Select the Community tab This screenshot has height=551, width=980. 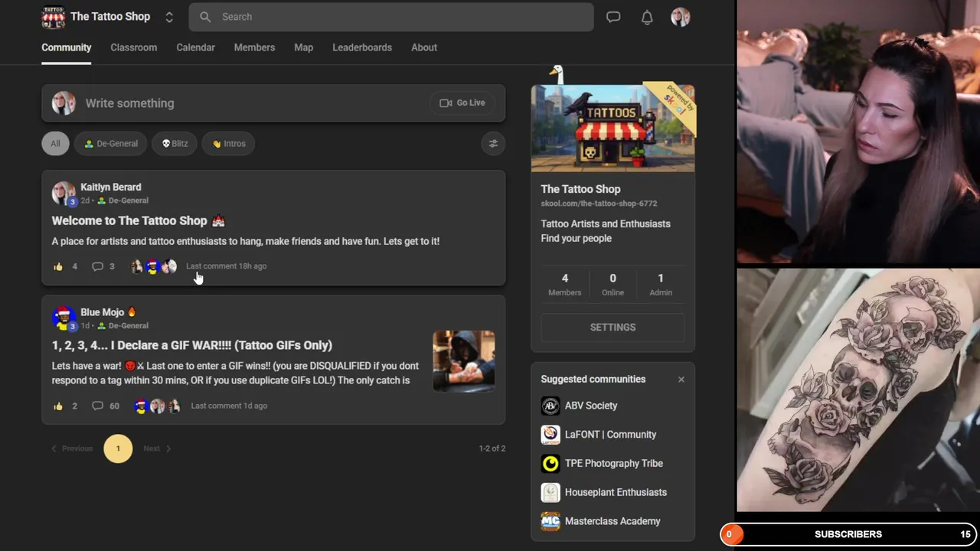(x=67, y=47)
